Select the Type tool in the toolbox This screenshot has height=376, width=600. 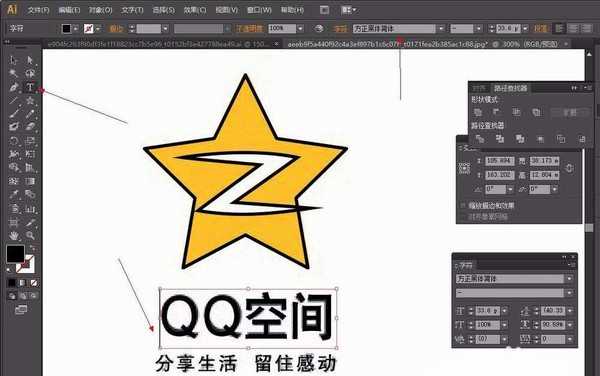pos(30,87)
